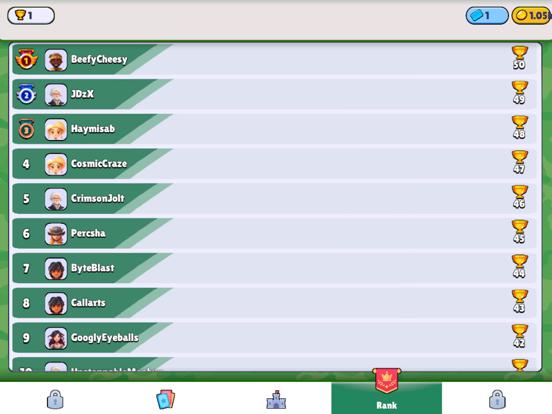Tap the trophy count badge showing 1
The height and width of the screenshot is (414, 552).
[x=31, y=15]
